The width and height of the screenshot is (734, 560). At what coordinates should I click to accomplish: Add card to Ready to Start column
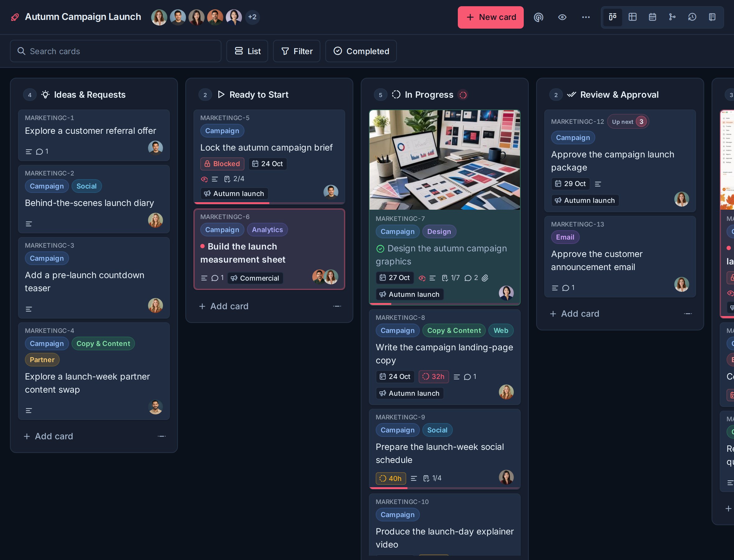point(224,306)
